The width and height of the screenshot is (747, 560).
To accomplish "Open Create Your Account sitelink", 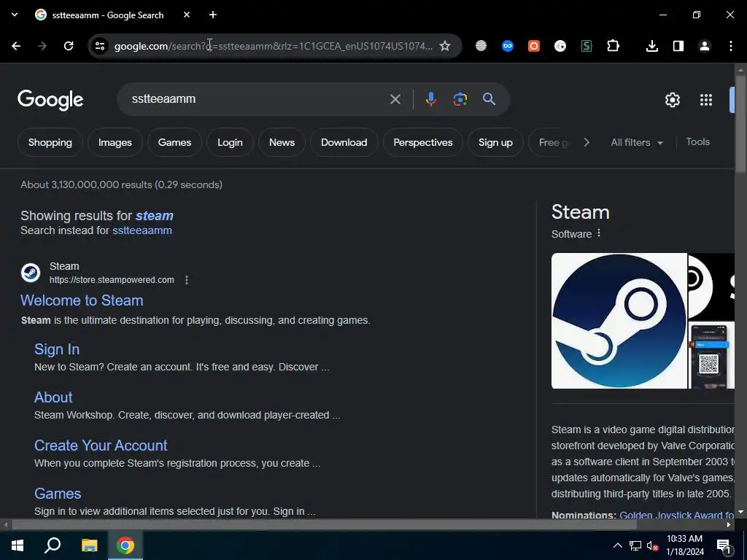I will 101,446.
